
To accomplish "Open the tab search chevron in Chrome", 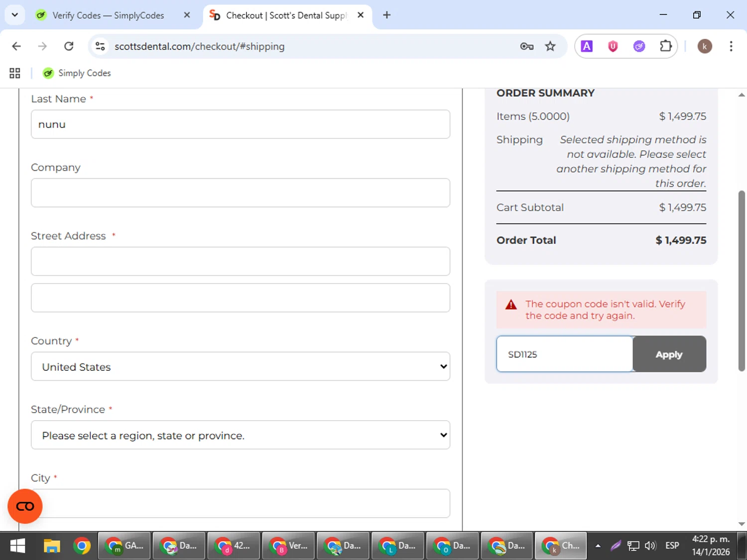I will coord(14,15).
